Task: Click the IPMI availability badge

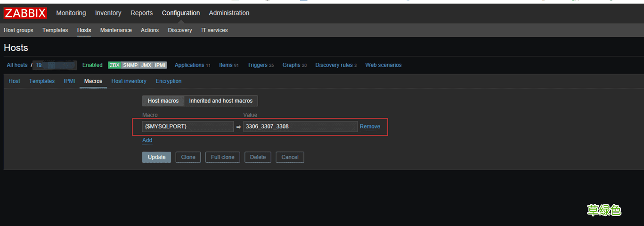Action: click(160, 65)
